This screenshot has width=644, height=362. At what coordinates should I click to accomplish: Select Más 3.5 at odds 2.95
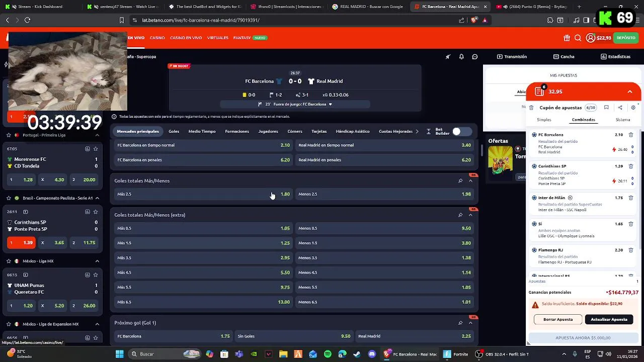coord(203,258)
